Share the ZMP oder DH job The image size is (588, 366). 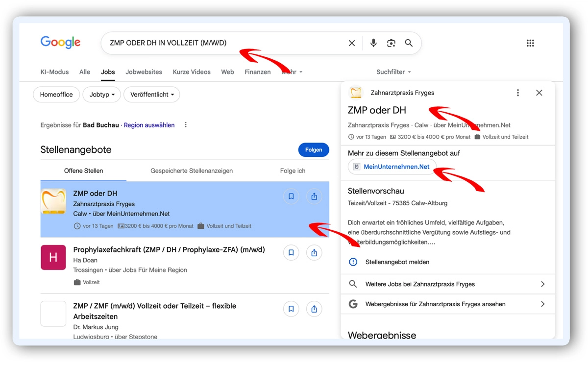coord(314,196)
